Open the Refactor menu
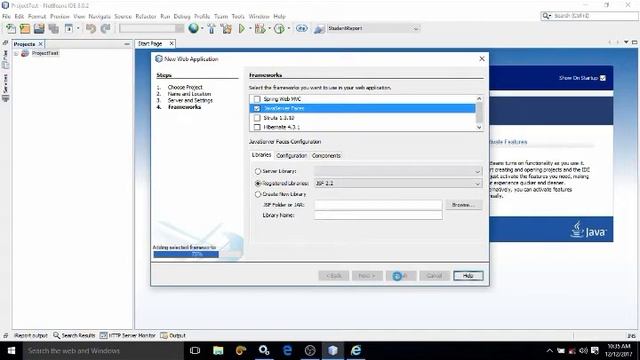Screen dimensions: 640x360 tap(146, 16)
